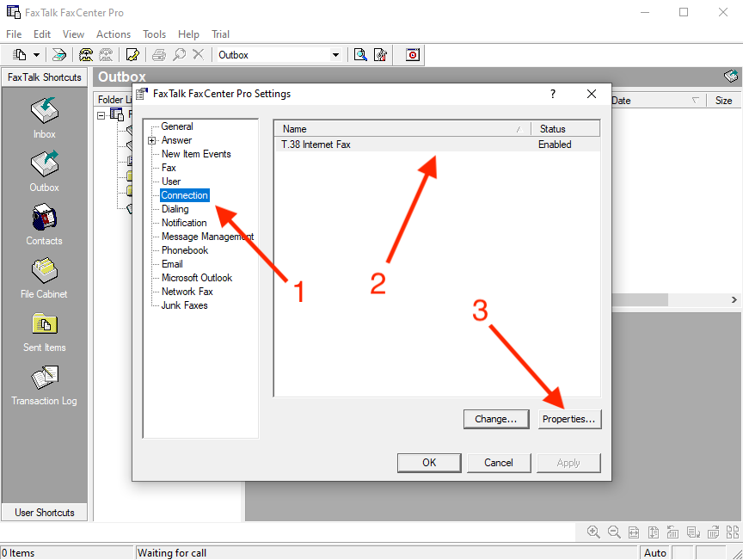This screenshot has height=560, width=743.
Task: Collapse the Folder List root node
Action: (x=101, y=115)
